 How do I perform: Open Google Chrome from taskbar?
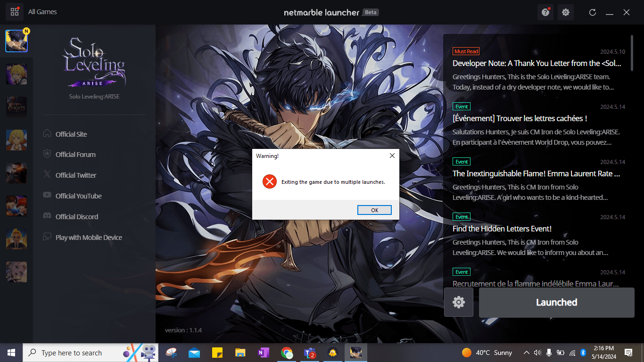[287, 353]
